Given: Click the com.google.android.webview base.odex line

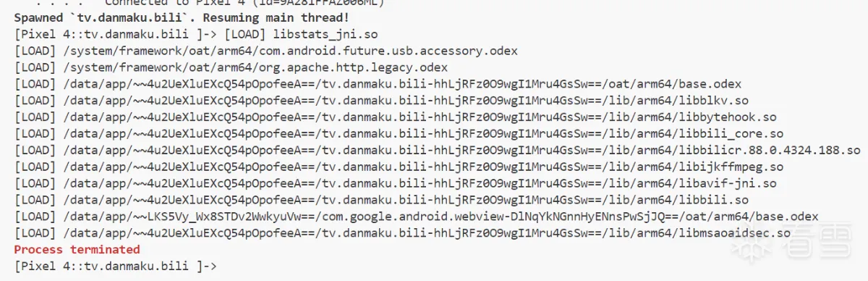Looking at the screenshot, I should [416, 217].
